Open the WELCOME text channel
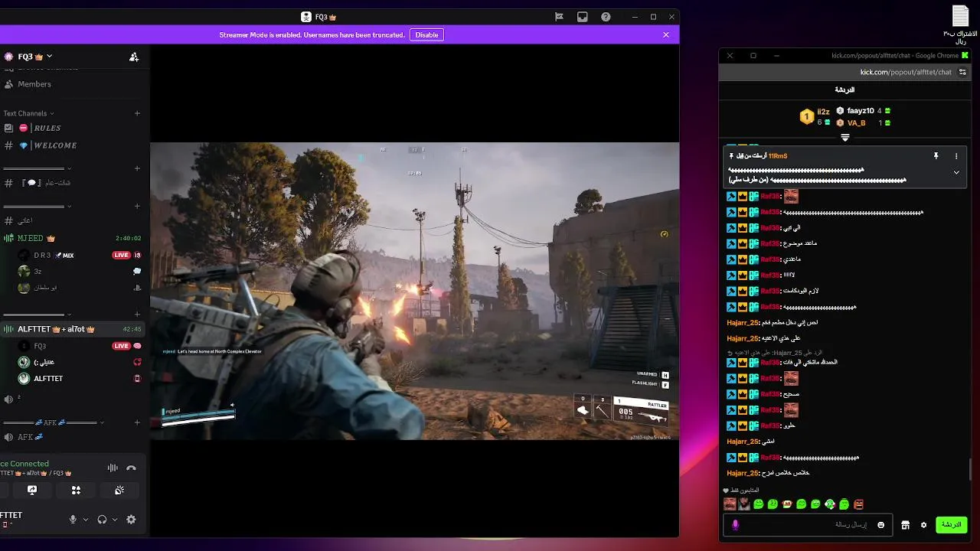This screenshot has height=551, width=980. coord(74,145)
